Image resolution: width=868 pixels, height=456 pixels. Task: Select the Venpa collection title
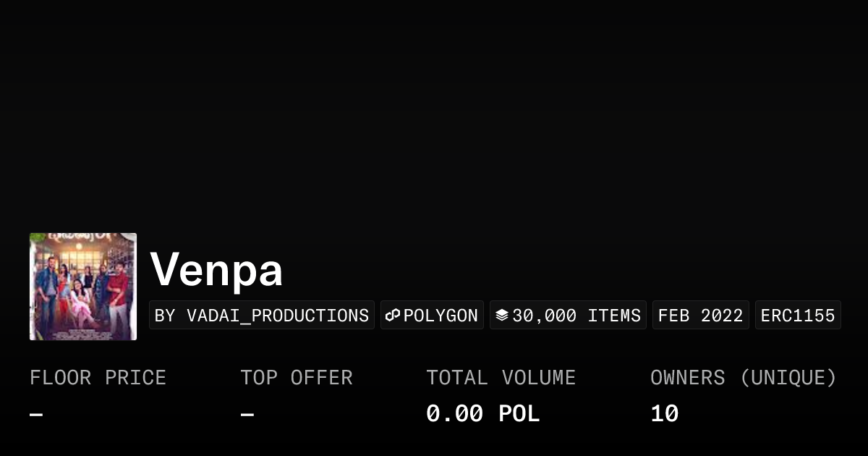(216, 270)
